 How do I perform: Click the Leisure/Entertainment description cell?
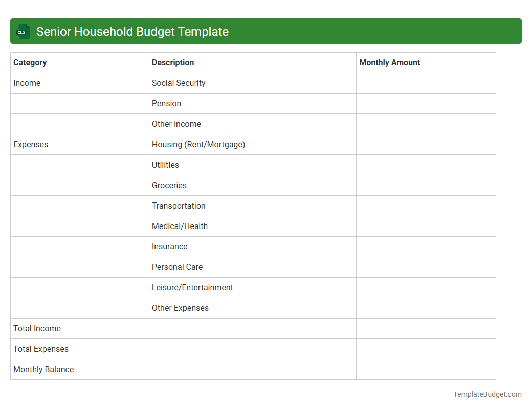coord(192,287)
